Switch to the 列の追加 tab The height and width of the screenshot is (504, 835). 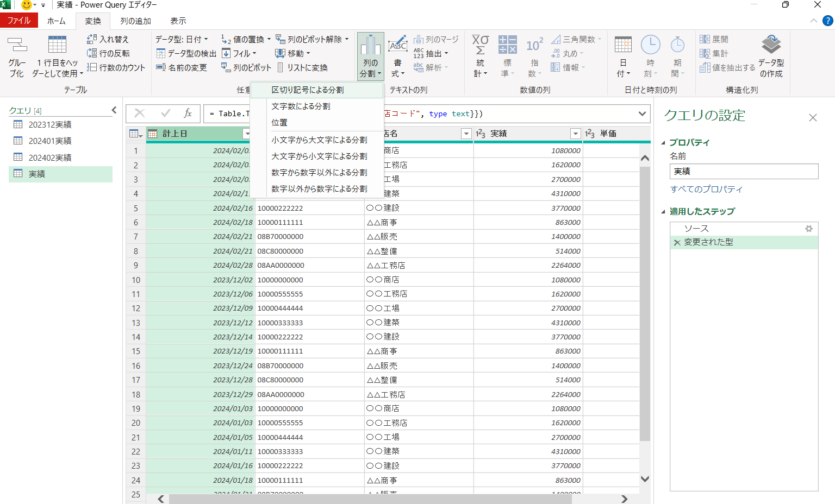135,21
